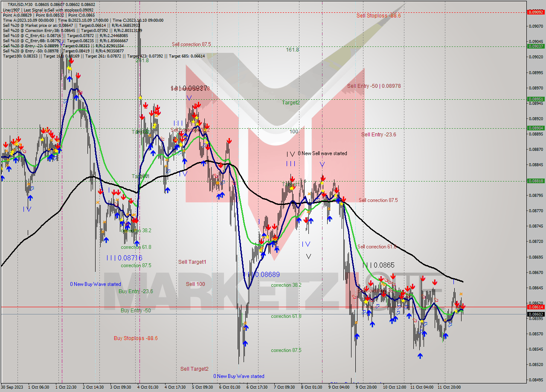Click the green 'Target2' label

coord(290,103)
